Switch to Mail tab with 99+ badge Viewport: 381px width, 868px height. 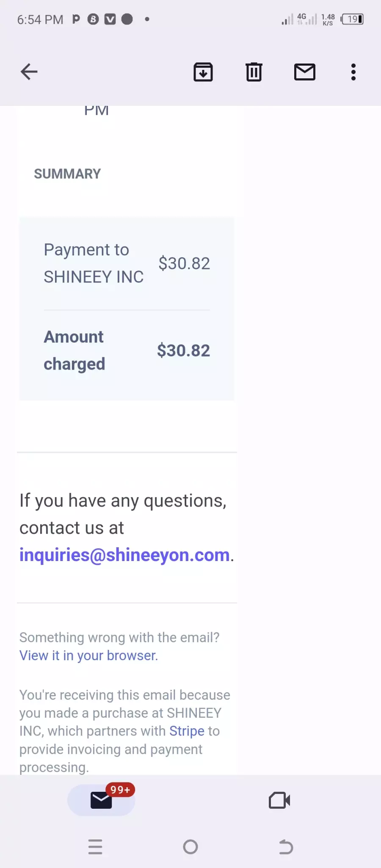click(102, 800)
